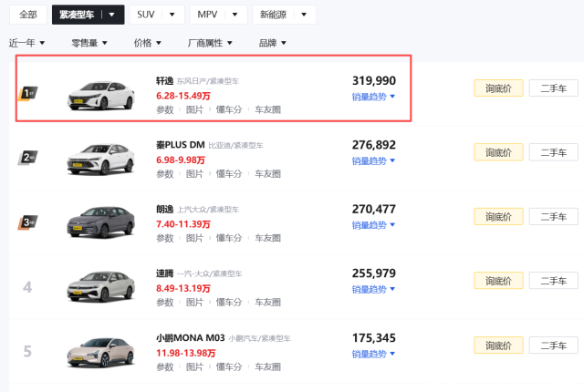584x392 pixels.
Task: Open 车友圈 link for 速腾
Action: tap(268, 302)
